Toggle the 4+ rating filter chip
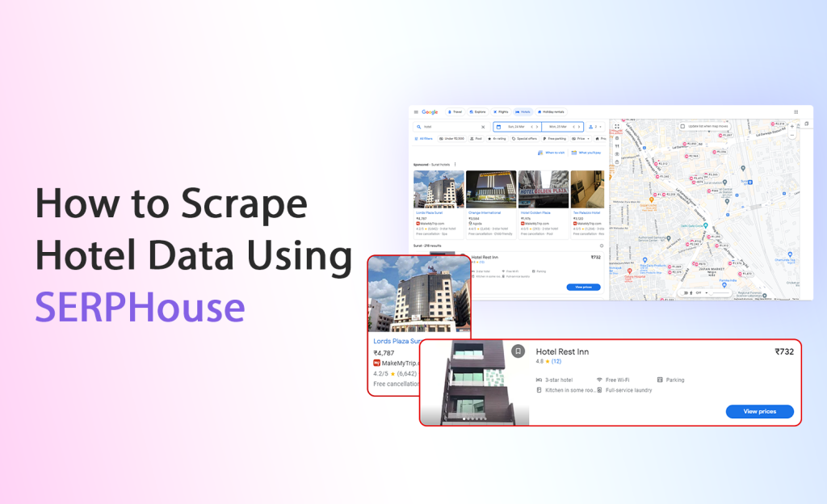This screenshot has height=504, width=827. coord(497,139)
